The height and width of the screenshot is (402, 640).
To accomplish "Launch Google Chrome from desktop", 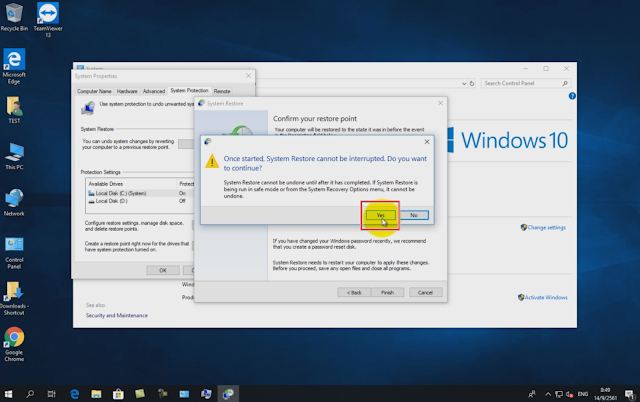I will 14,344.
